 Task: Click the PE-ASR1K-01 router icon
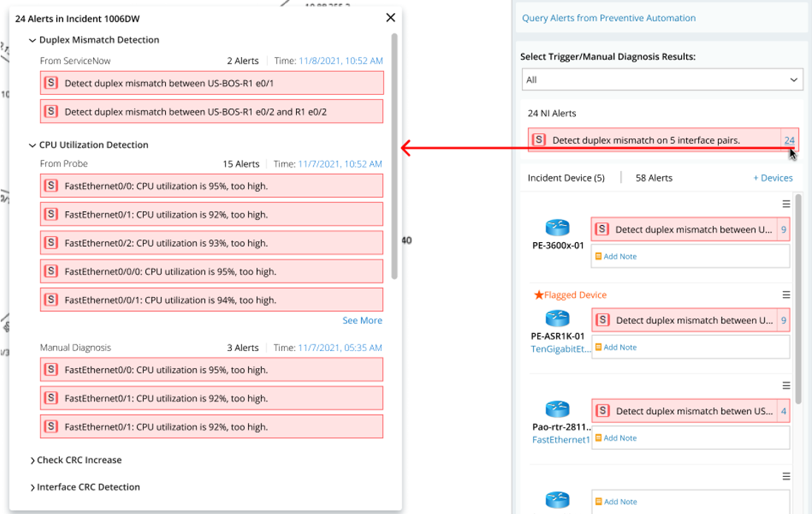pyautogui.click(x=557, y=318)
